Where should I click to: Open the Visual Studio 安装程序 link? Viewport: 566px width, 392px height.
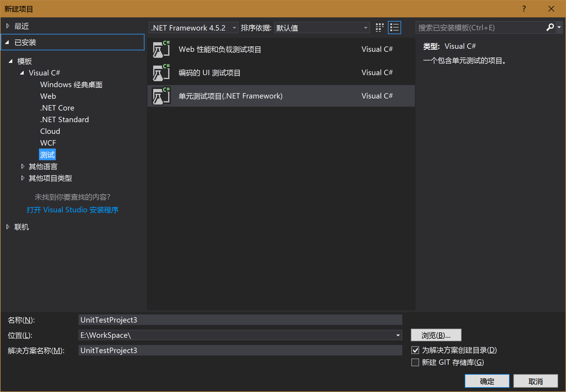tap(72, 210)
